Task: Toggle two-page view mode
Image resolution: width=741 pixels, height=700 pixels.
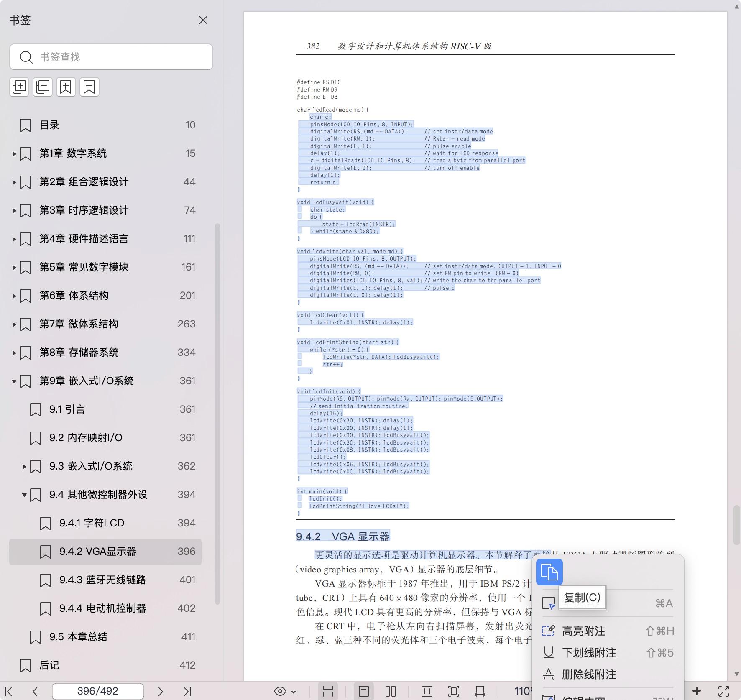Action: click(x=390, y=691)
